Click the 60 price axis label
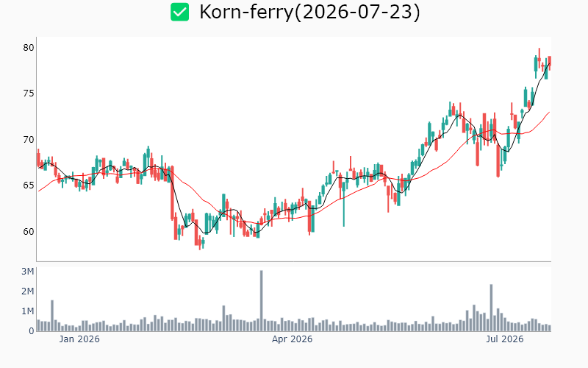The image size is (588, 368). pyautogui.click(x=29, y=232)
